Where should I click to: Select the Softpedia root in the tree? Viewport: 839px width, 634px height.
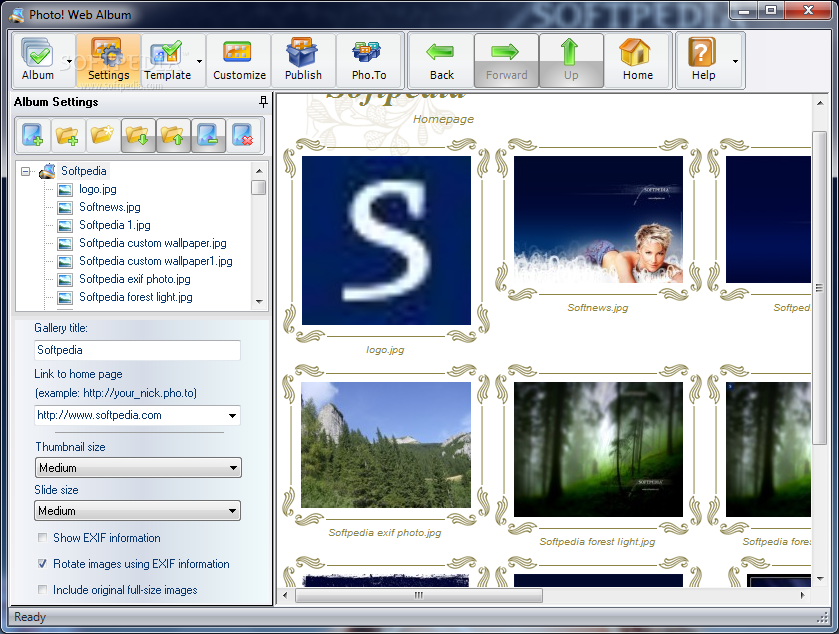[84, 171]
